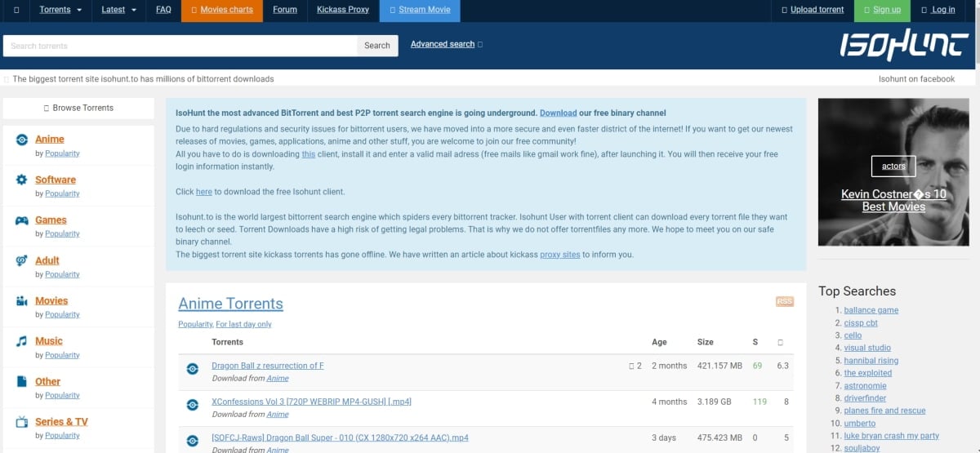Click top search 'luke bryan crash my party'
The image size is (980, 453).
point(892,436)
